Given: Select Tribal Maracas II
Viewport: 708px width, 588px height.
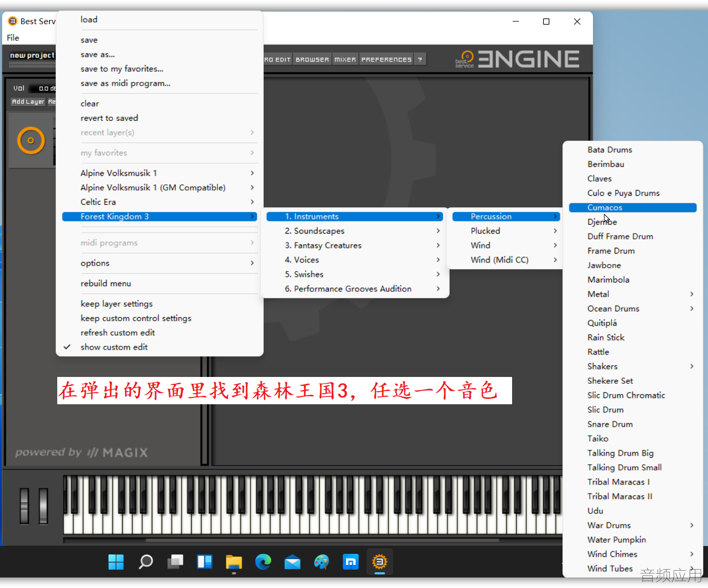Looking at the screenshot, I should click(x=633, y=496).
